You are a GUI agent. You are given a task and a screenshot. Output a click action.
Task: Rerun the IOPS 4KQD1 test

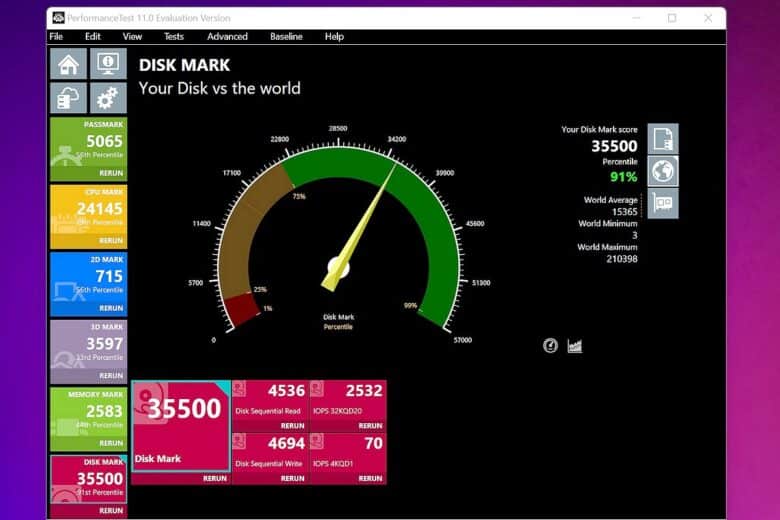coord(370,478)
